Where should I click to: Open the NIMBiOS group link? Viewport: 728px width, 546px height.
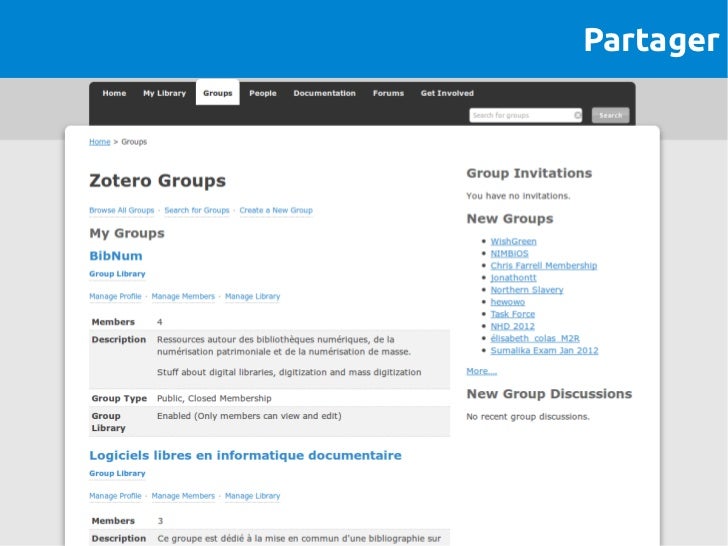509,254
